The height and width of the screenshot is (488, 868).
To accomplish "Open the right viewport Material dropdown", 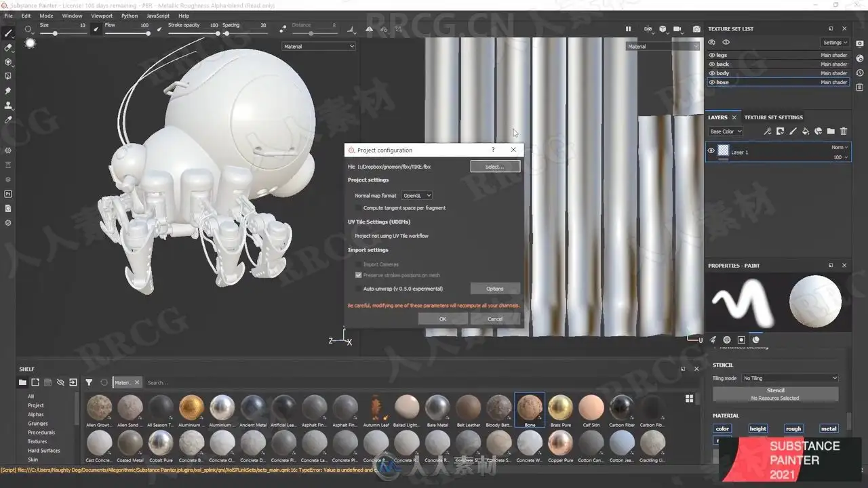I will [663, 46].
